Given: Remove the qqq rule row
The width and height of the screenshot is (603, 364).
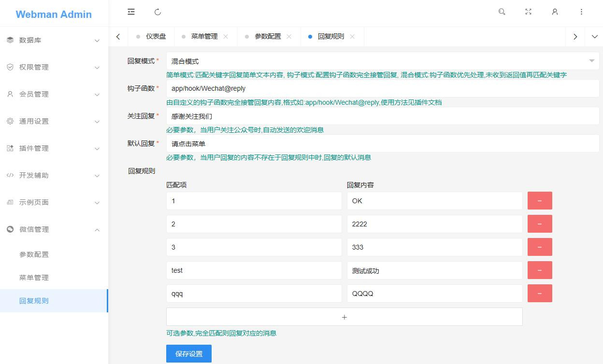Looking at the screenshot, I should pyautogui.click(x=540, y=294).
